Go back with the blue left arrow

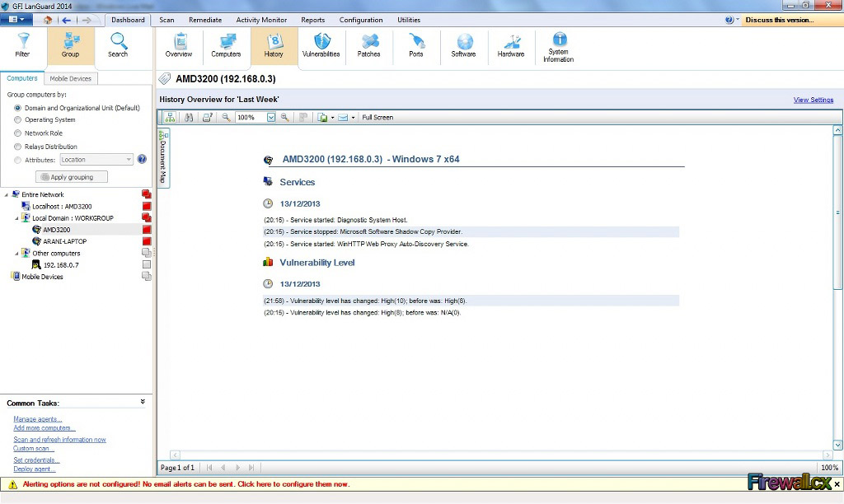[x=66, y=20]
